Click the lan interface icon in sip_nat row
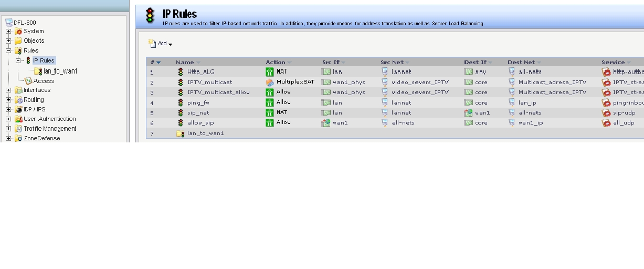This screenshot has width=644, height=269. 326,112
